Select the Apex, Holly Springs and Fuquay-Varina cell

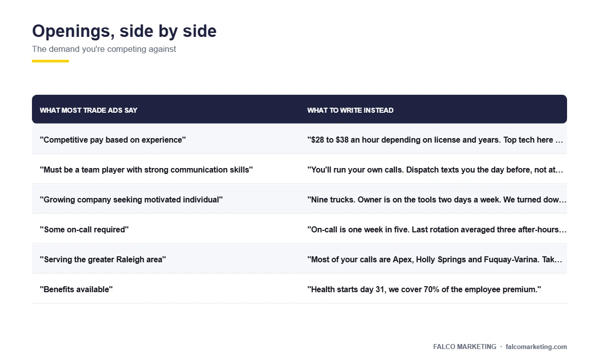click(x=433, y=258)
